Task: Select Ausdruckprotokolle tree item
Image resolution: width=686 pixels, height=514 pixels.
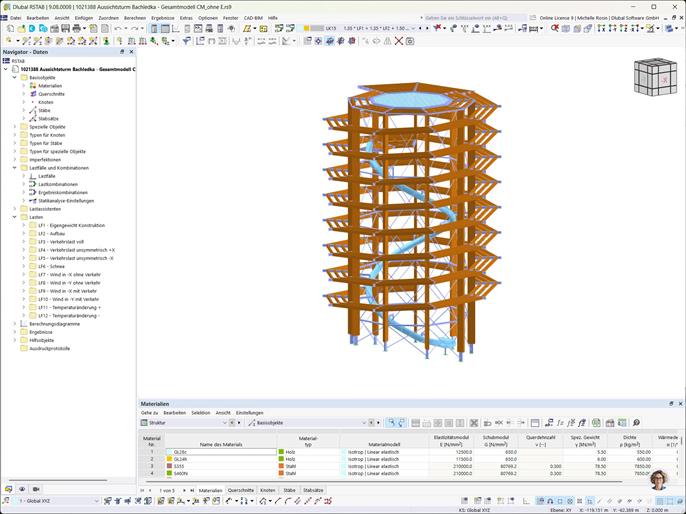Action: point(49,349)
